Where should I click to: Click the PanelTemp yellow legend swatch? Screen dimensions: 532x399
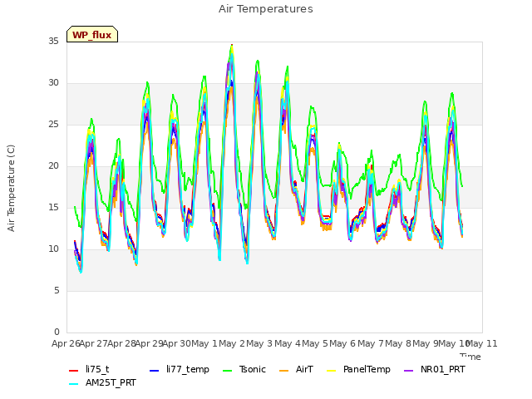coord(331,371)
